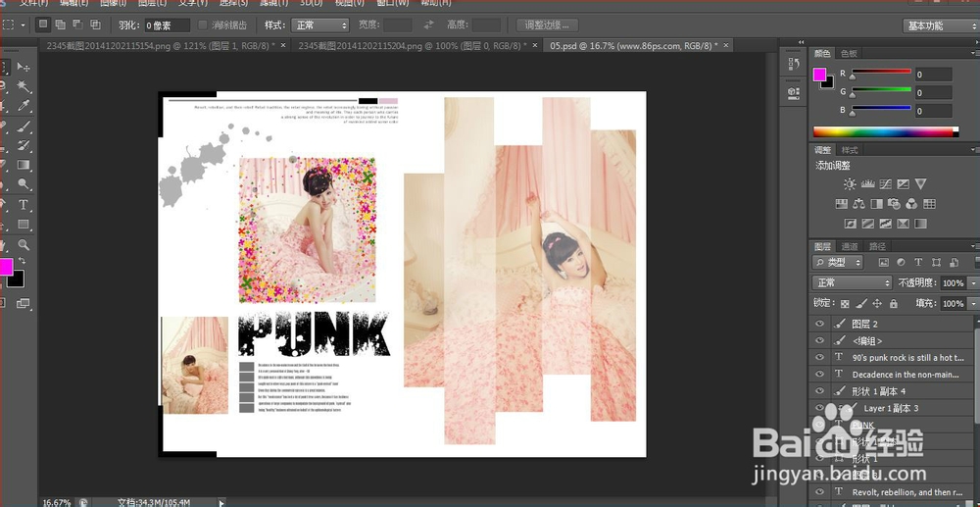
Task: Add a Photo Filter adjustment
Action: click(x=894, y=203)
